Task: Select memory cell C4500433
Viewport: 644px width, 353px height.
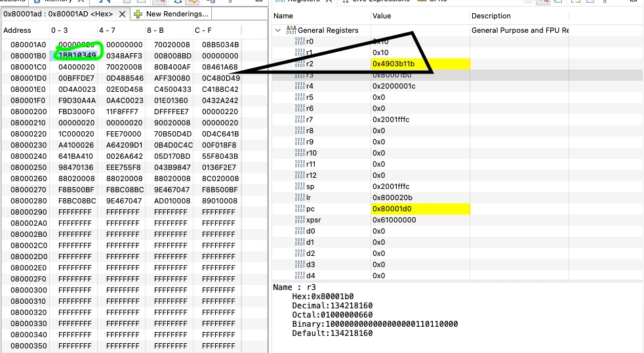Action: coord(172,89)
